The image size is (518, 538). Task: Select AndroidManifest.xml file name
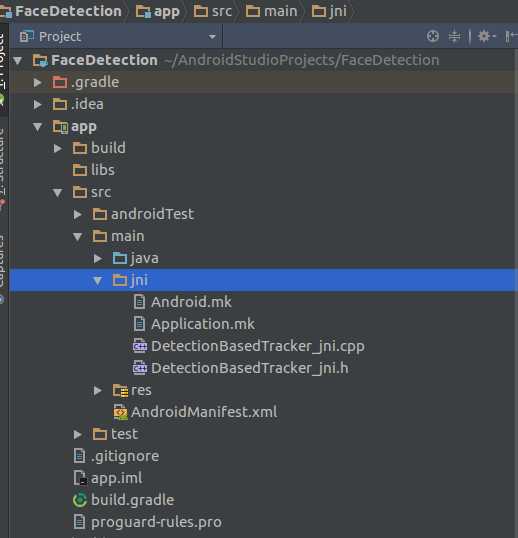204,412
